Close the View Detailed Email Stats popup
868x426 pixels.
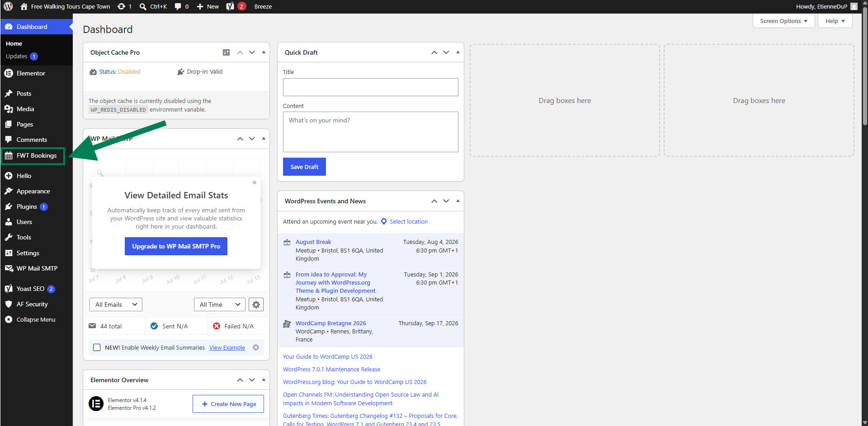(x=255, y=183)
